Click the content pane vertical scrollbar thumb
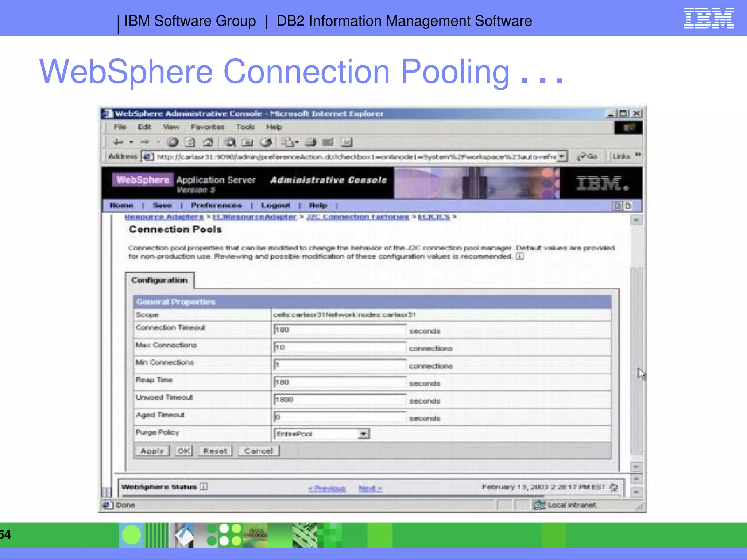Image resolution: width=747 pixels, height=560 pixels. 636,360
